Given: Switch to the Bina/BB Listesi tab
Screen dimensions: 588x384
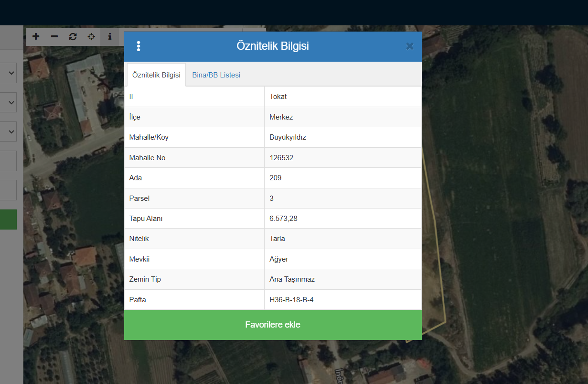Looking at the screenshot, I should [x=216, y=75].
